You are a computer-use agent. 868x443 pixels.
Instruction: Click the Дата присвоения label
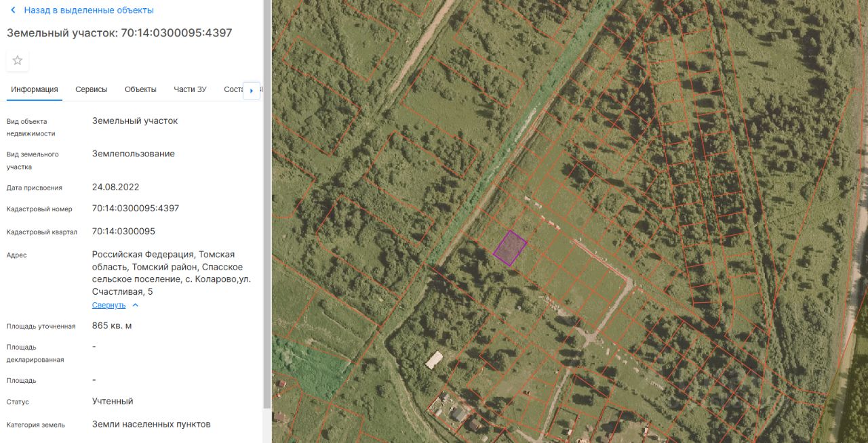coord(35,188)
